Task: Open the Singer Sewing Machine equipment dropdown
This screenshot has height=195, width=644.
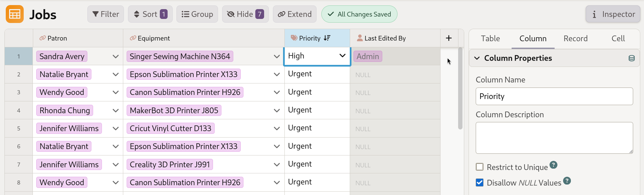Action: pyautogui.click(x=277, y=56)
